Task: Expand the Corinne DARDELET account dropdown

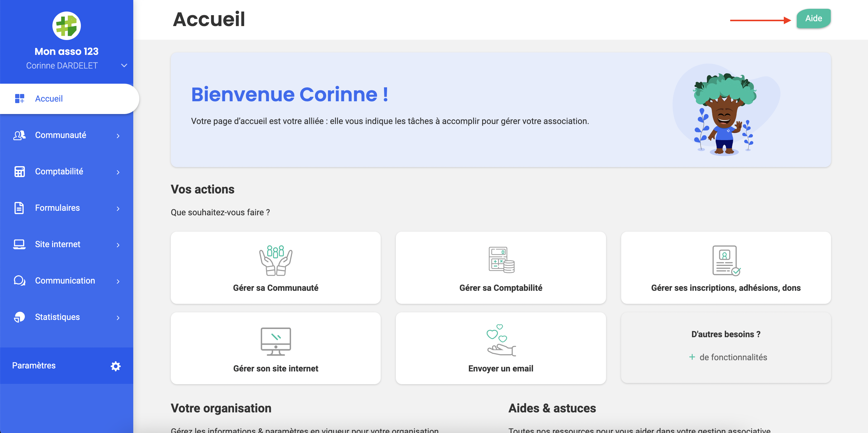Action: click(x=124, y=66)
